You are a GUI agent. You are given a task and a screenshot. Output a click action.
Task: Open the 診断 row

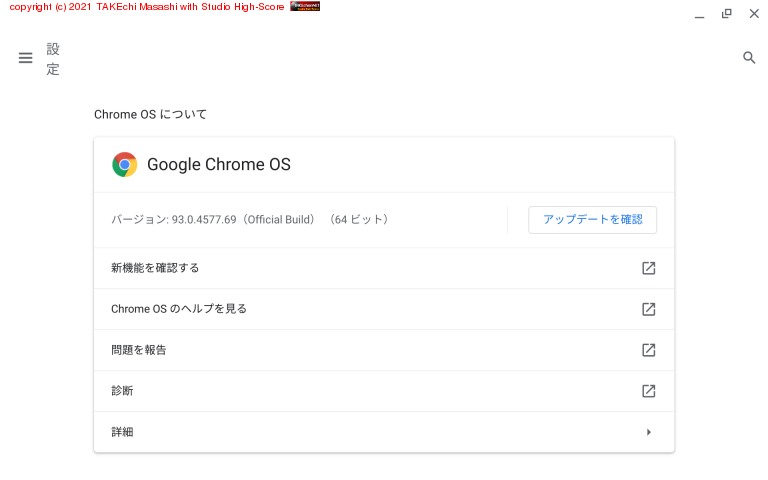[x=122, y=391]
